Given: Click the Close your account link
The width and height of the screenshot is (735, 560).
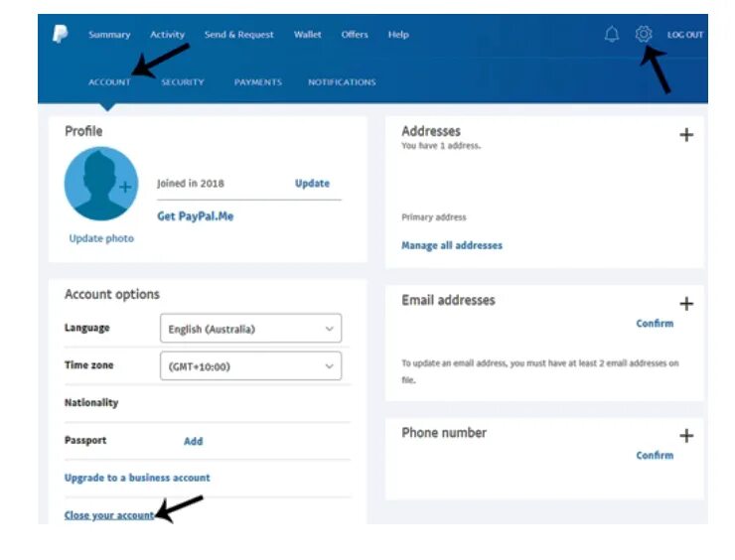Looking at the screenshot, I should click(109, 515).
